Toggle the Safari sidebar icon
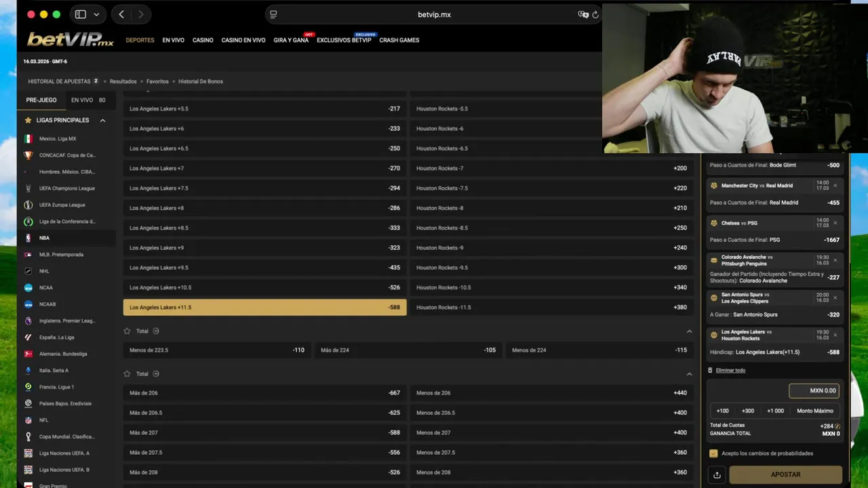This screenshot has width=868, height=488. pos(80,14)
